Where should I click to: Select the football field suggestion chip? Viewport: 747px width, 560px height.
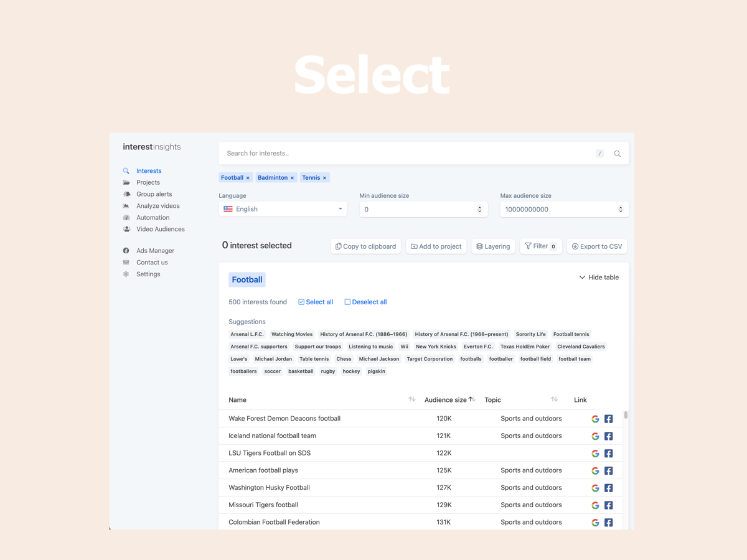[x=536, y=359]
